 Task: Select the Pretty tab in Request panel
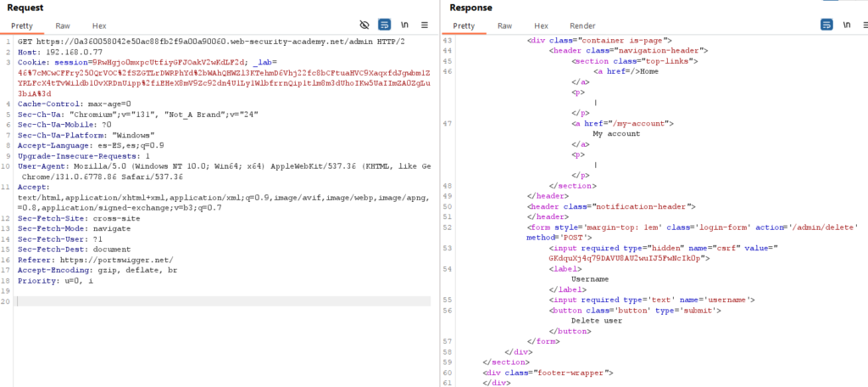pyautogui.click(x=21, y=26)
